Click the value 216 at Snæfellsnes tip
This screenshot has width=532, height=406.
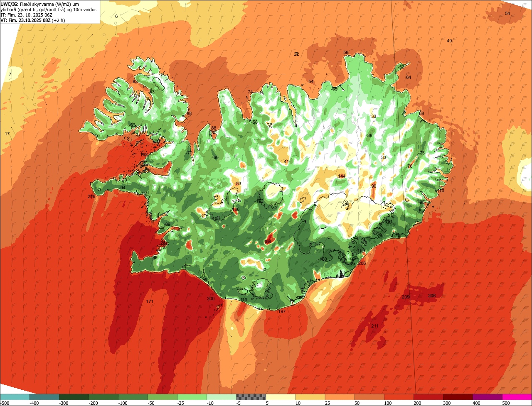pyautogui.click(x=91, y=196)
